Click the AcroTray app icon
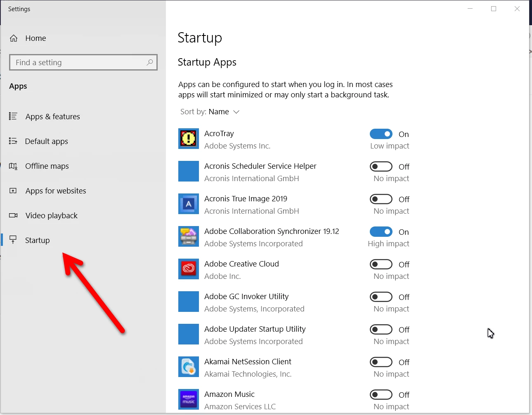Screen dimensions: 532x415 (x=189, y=139)
